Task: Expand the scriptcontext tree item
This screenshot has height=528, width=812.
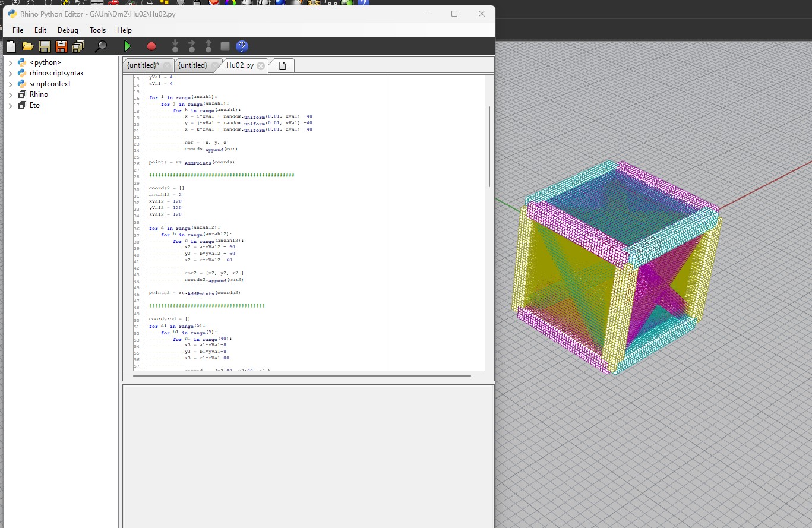Action: (x=10, y=83)
